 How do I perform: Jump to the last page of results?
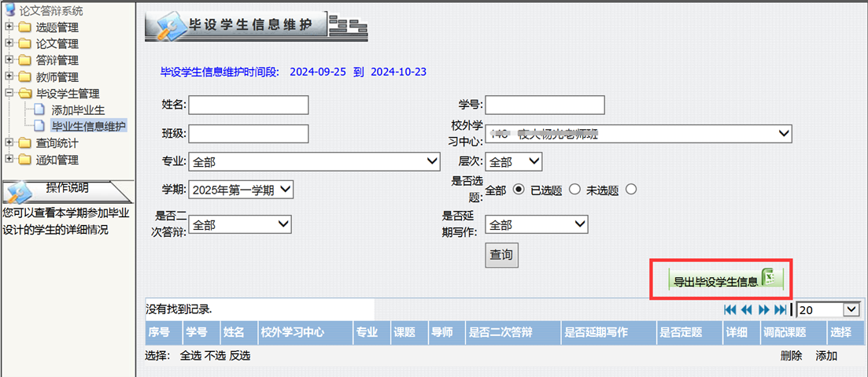click(780, 310)
